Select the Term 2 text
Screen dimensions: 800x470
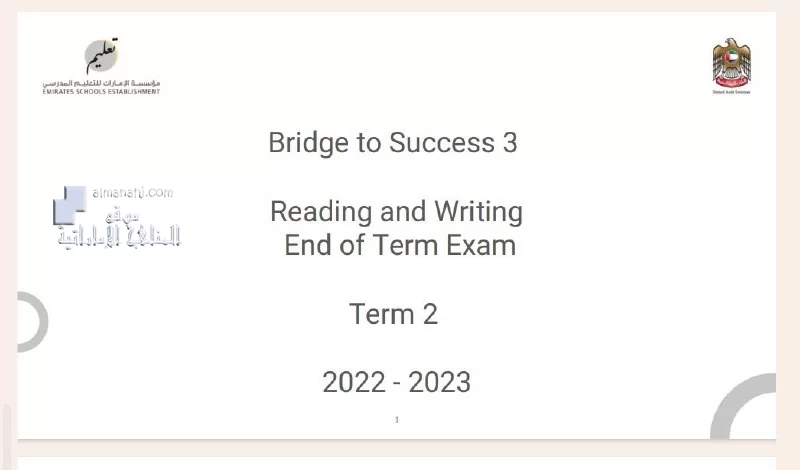click(393, 314)
